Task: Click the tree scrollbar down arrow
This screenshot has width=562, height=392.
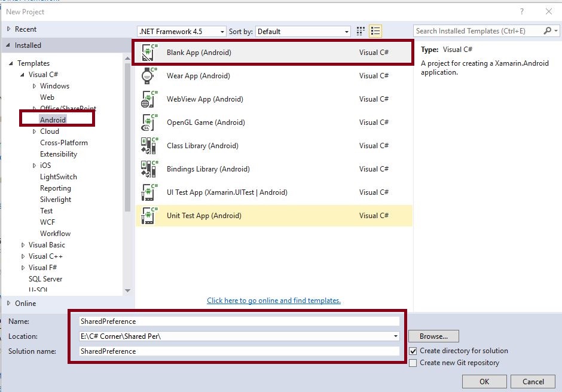Action: [x=127, y=290]
